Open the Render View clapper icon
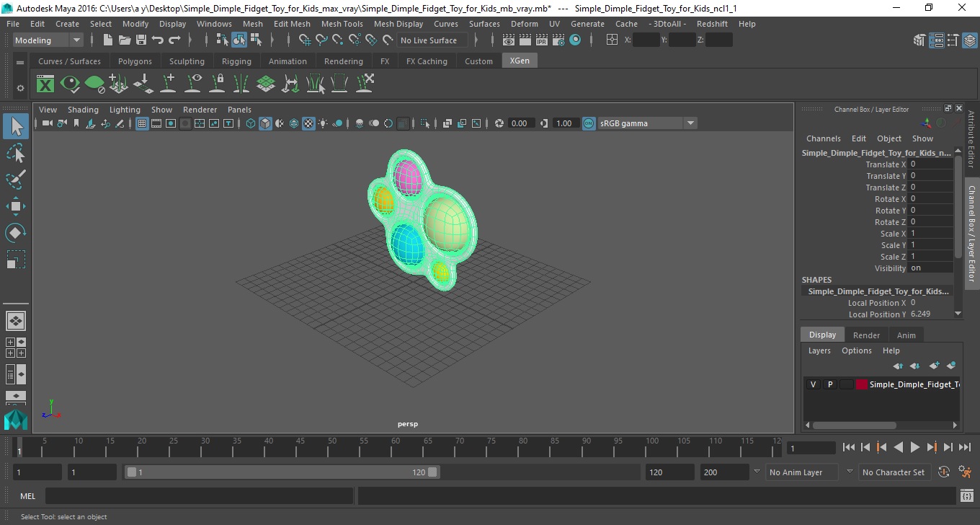 click(509, 40)
